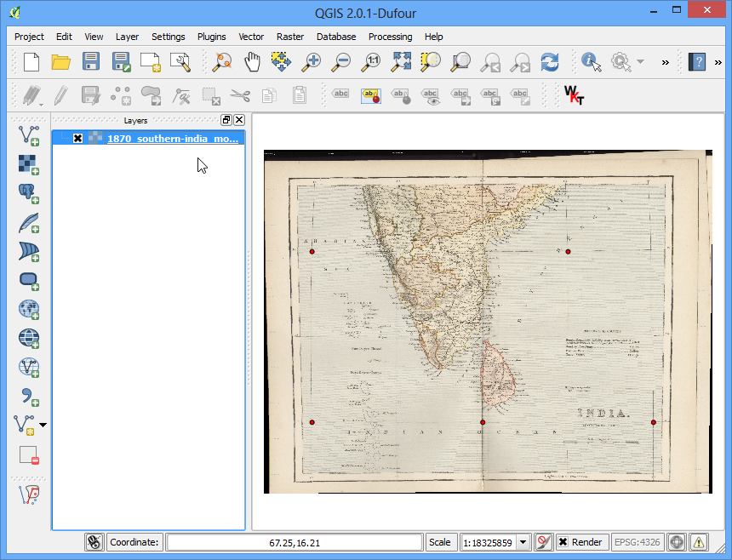Add a WFS layer
Viewport: 732px width, 560px height.
coord(28,368)
